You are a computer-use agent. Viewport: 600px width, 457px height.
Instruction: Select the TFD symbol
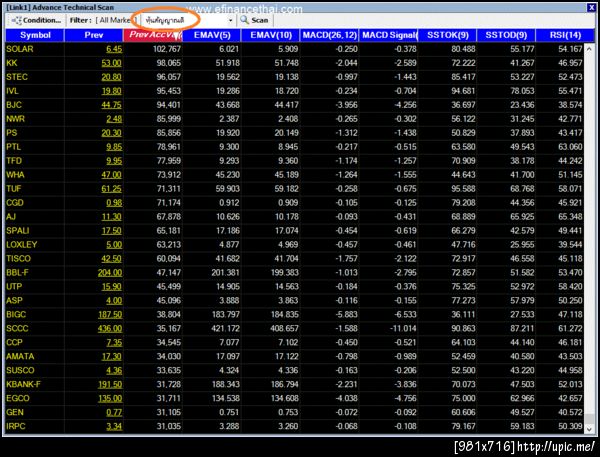tap(14, 161)
